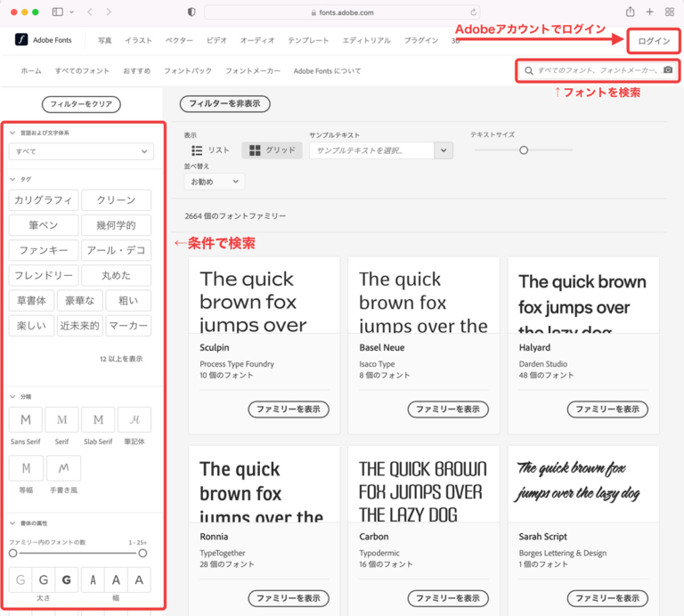
Task: Open the すべて language dropdown
Action: [81, 151]
